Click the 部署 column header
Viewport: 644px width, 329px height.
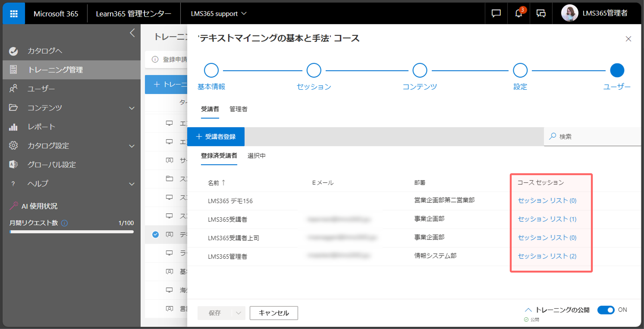(420, 183)
